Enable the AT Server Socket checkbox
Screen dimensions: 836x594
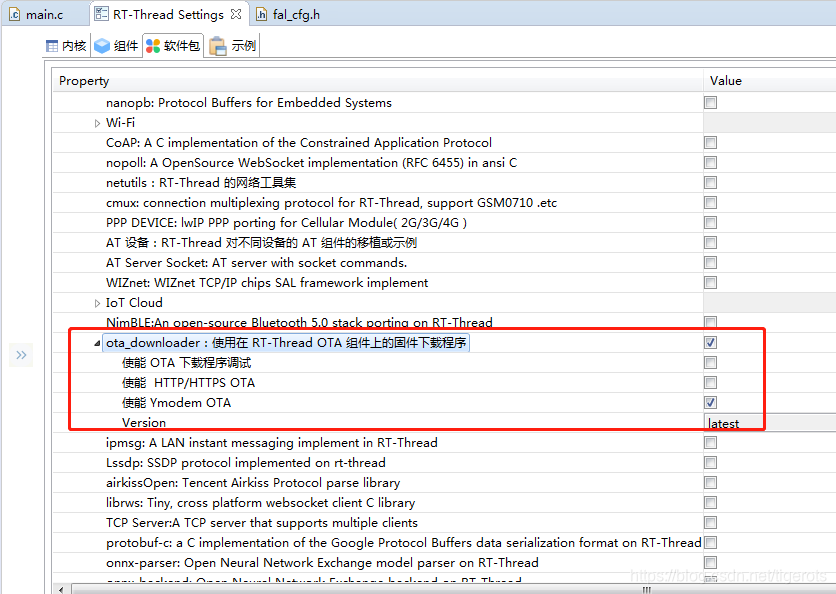pyautogui.click(x=710, y=262)
